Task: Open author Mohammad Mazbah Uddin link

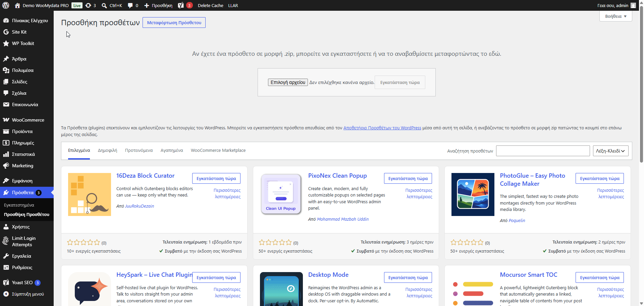Action: click(343, 219)
